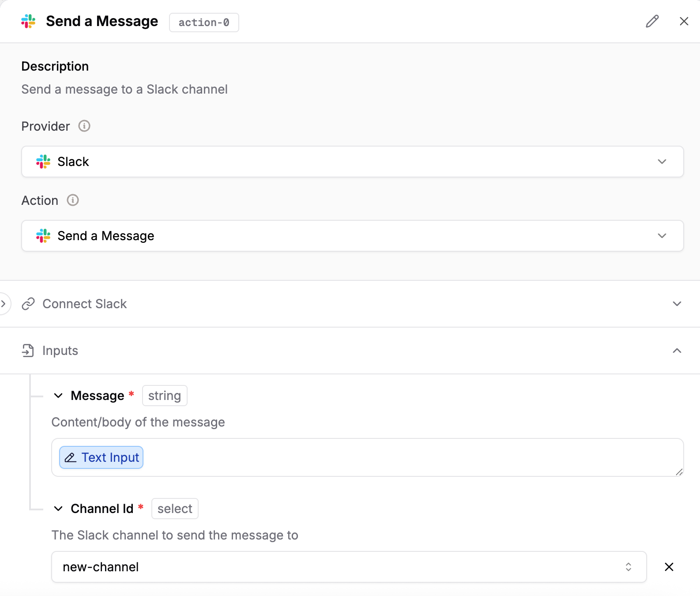The image size is (700, 596).
Task: Click the Message text area resize handle
Action: pos(679,472)
